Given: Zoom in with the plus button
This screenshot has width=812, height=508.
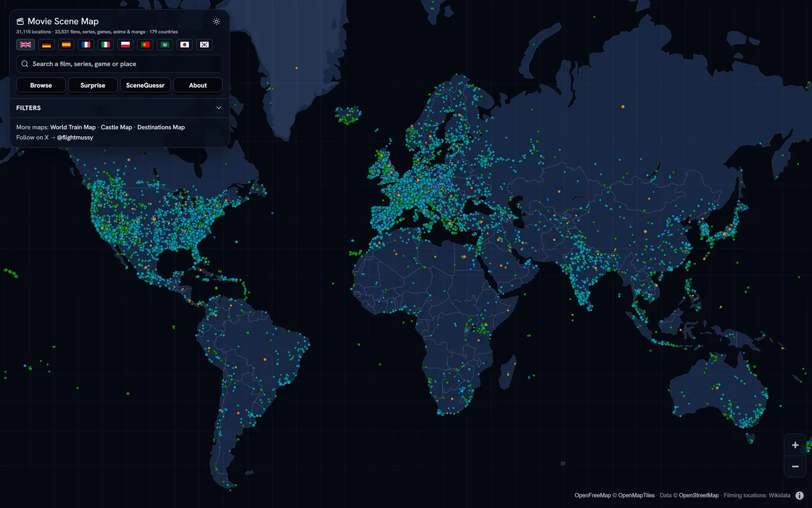Looking at the screenshot, I should (x=795, y=445).
